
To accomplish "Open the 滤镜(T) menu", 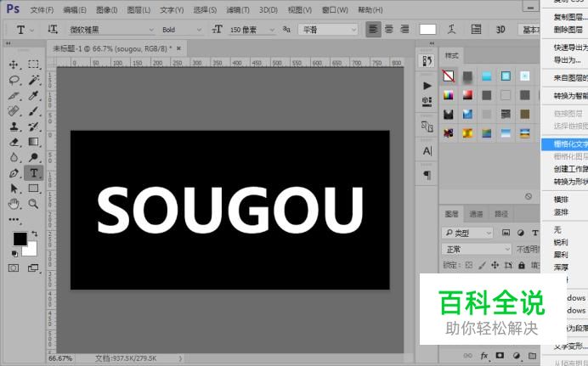I will (238, 10).
